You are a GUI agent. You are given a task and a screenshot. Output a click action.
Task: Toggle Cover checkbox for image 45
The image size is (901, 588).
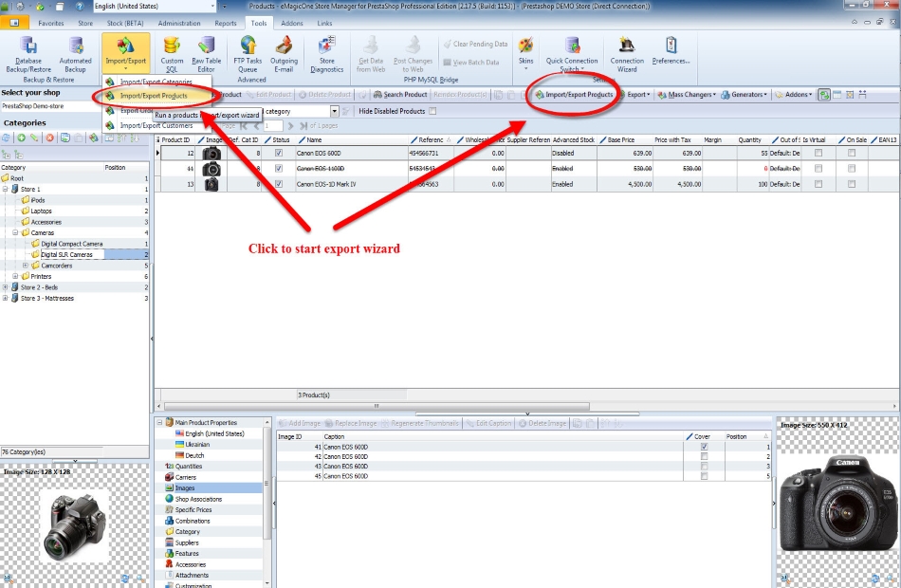point(705,476)
